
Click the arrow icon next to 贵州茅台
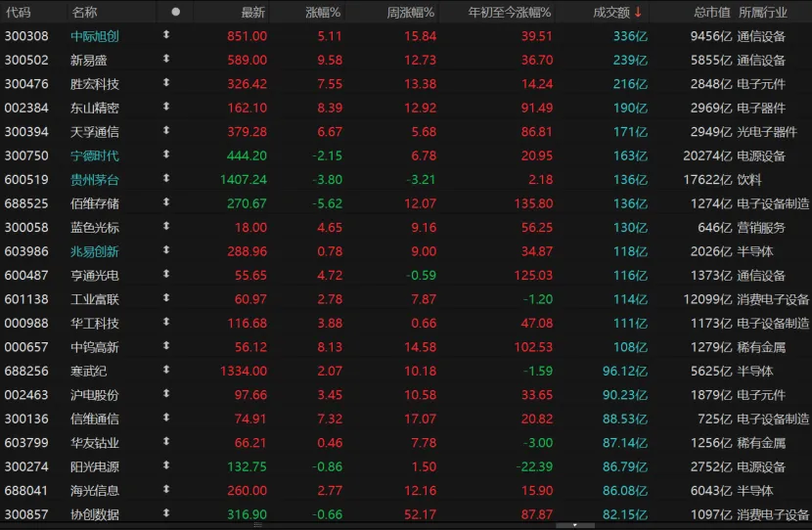coord(165,179)
